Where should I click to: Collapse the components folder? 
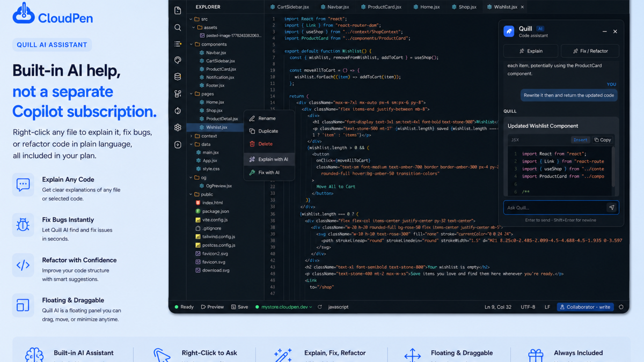[191, 44]
